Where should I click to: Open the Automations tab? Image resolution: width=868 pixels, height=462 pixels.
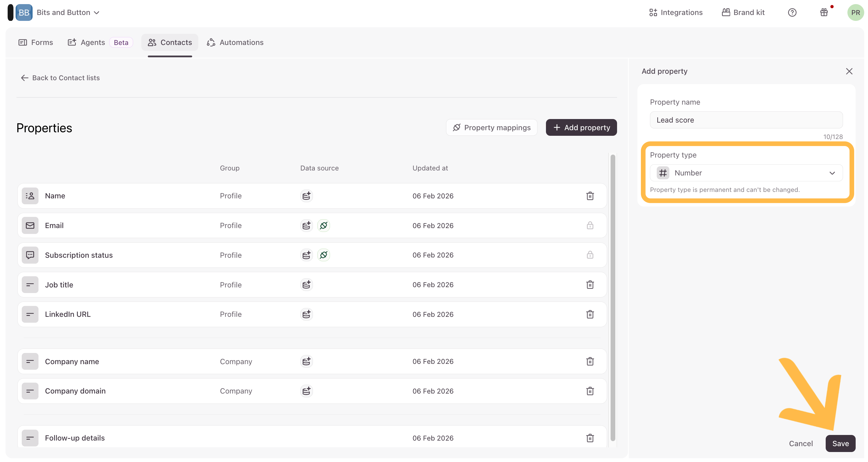pyautogui.click(x=235, y=42)
